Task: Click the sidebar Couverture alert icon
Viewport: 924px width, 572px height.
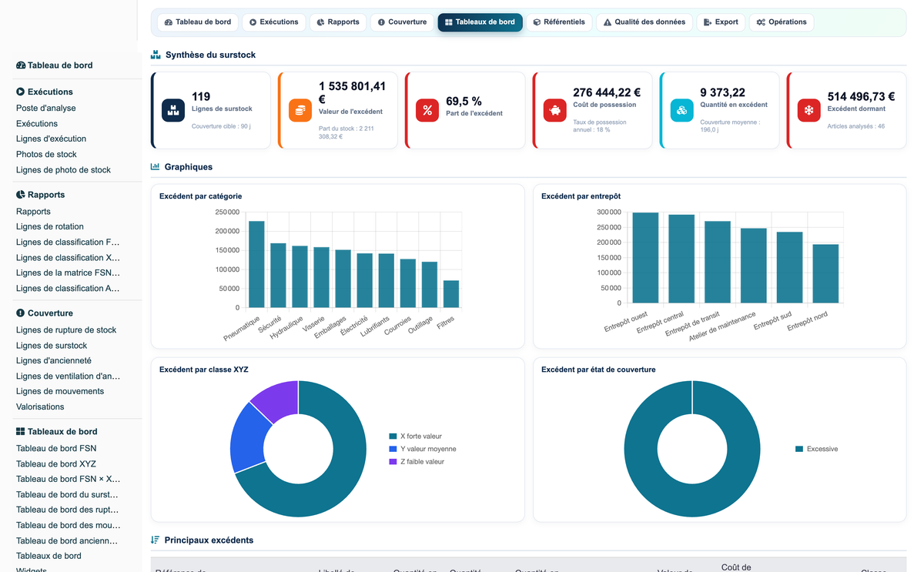Action: click(21, 313)
